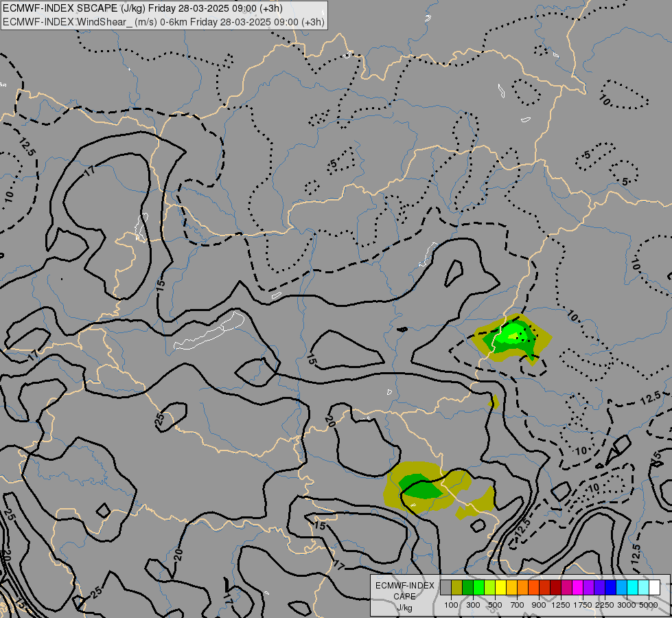Click the olive swatch in CAPE legend
Screen dimensions: 672x618
click(457, 588)
